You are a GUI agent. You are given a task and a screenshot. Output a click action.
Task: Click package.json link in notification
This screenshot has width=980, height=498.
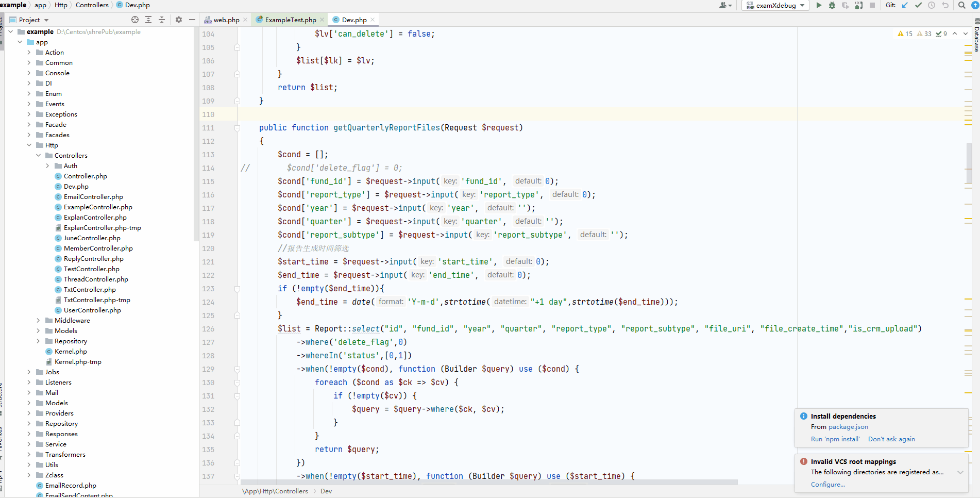(x=848, y=427)
